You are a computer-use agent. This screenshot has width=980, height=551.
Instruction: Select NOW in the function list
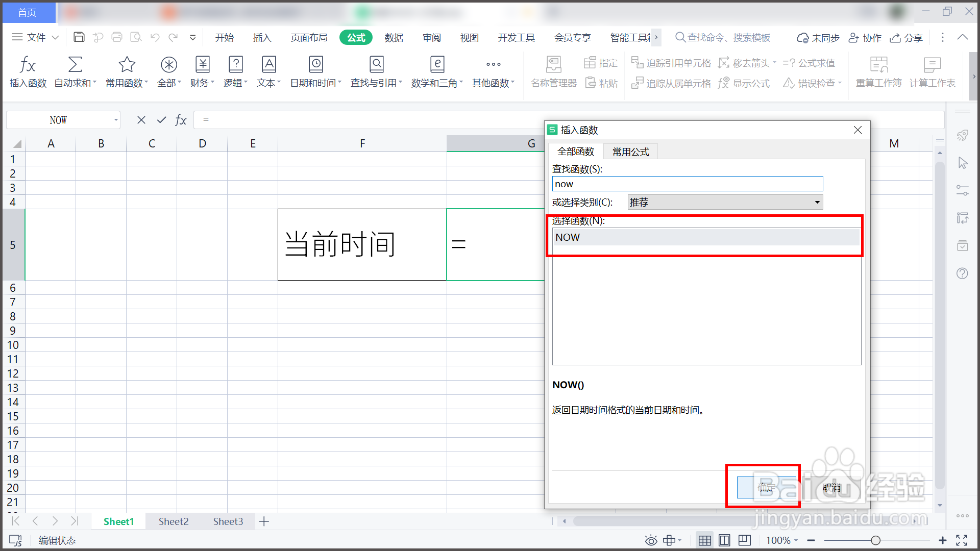coord(568,237)
